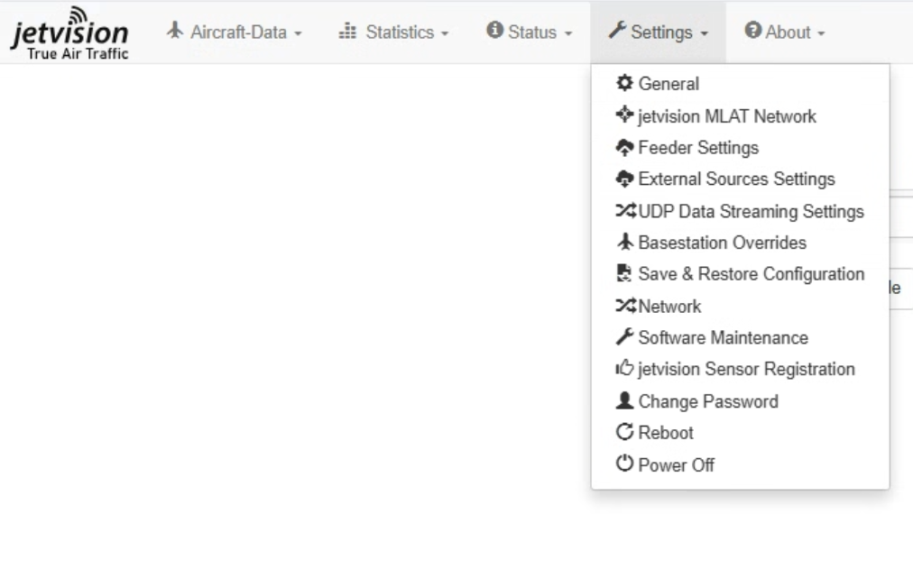This screenshot has height=588, width=913.
Task: Click the Save & Restore Configuration icon
Action: click(x=623, y=274)
